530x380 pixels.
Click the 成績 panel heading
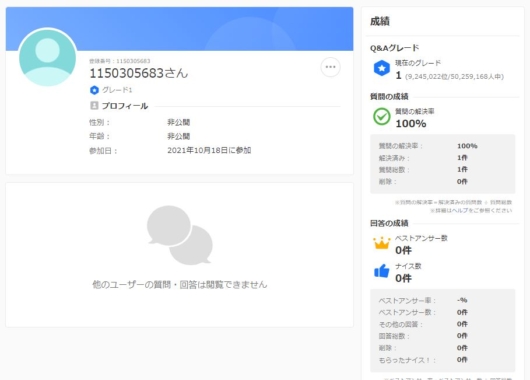pos(380,21)
